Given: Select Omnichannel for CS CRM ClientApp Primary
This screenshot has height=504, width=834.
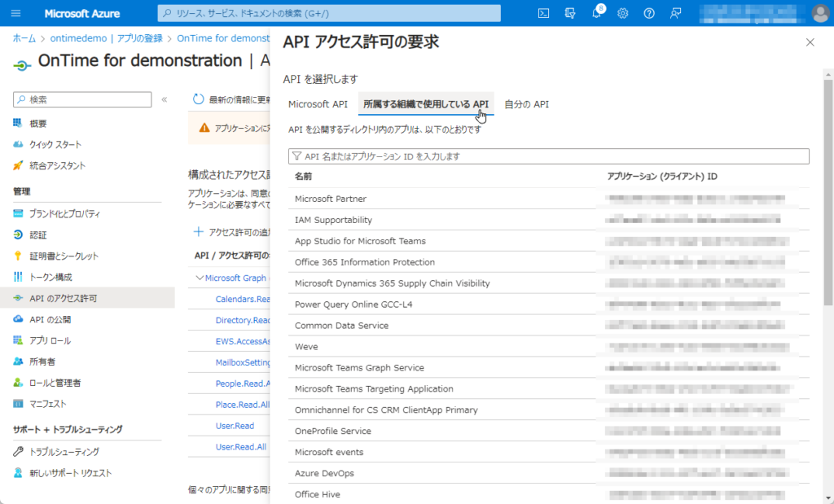Looking at the screenshot, I should (549, 410).
